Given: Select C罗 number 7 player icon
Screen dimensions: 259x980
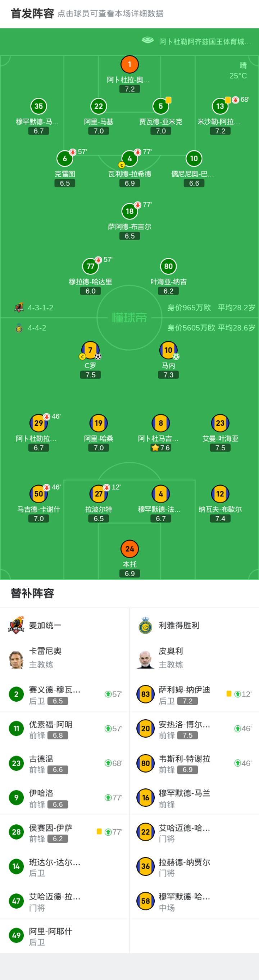Looking at the screenshot, I should 90,350.
